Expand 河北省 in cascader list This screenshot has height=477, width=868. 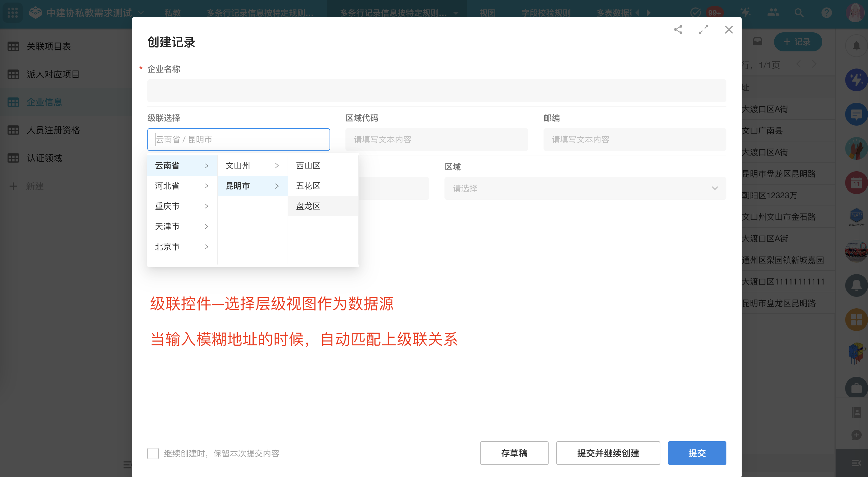182,186
